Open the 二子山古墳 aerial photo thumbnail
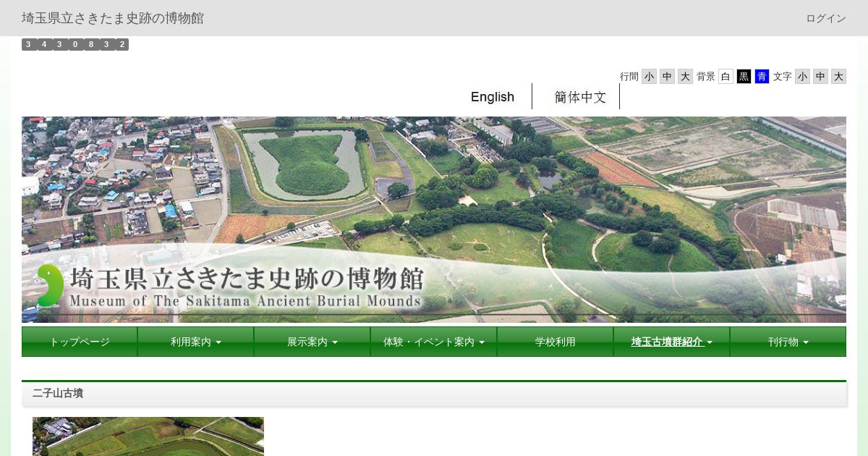 click(148, 436)
